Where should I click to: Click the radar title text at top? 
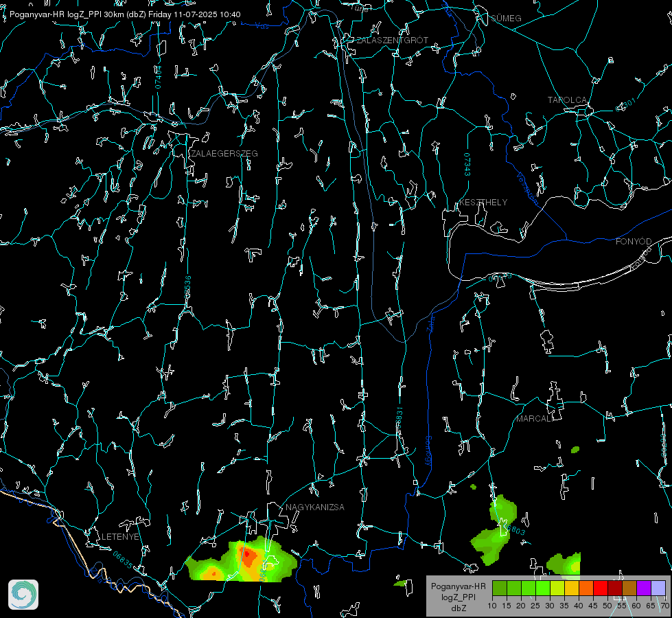point(125,14)
